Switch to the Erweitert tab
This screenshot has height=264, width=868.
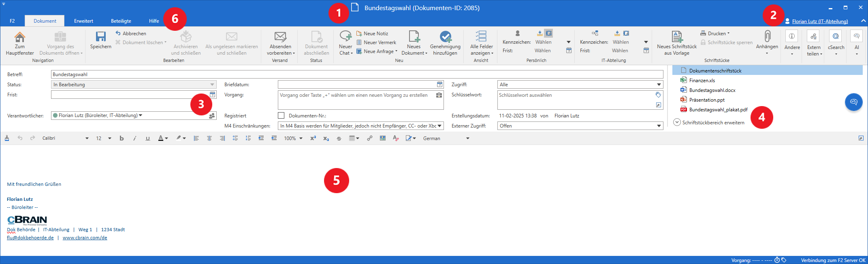point(83,21)
